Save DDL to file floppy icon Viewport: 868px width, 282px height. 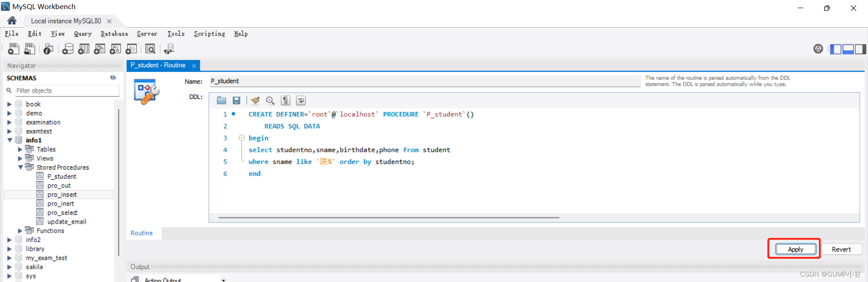(236, 100)
